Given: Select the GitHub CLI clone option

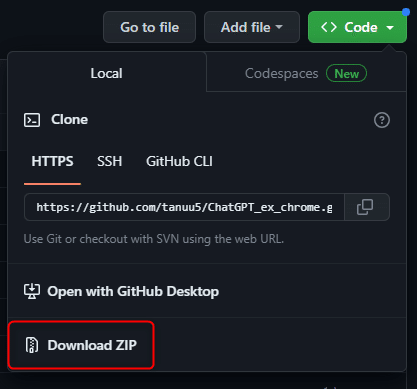Looking at the screenshot, I should [179, 162].
